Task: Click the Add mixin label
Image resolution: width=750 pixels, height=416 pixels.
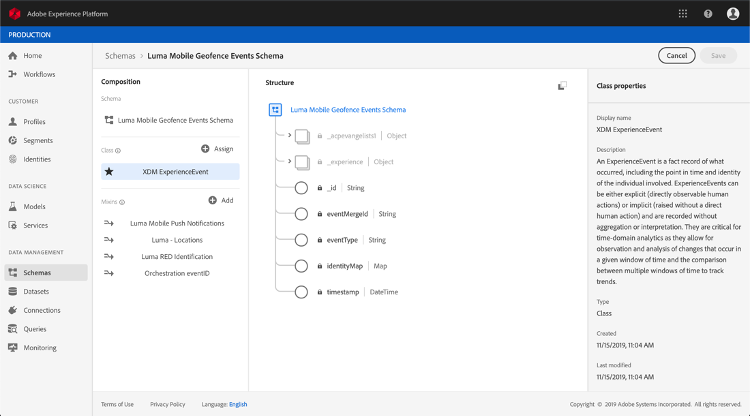Action: tap(227, 200)
